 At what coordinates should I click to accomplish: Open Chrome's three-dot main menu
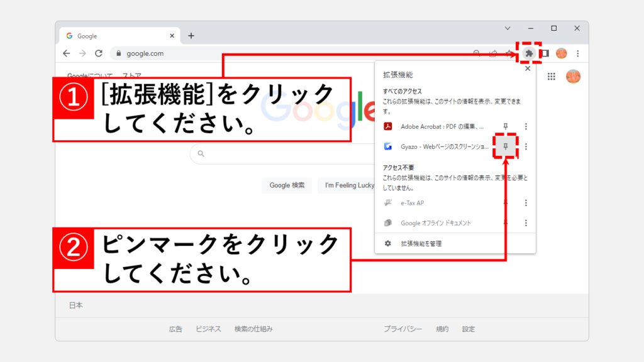(x=577, y=53)
